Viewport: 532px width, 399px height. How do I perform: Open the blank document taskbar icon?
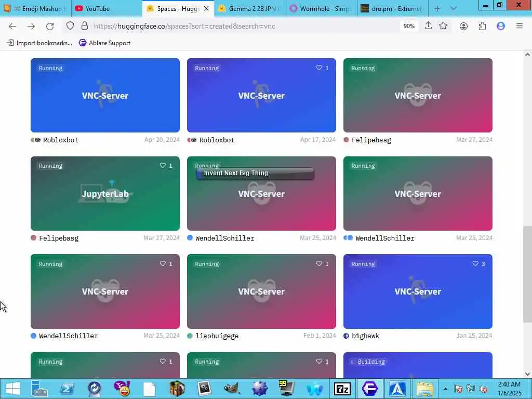point(149,389)
